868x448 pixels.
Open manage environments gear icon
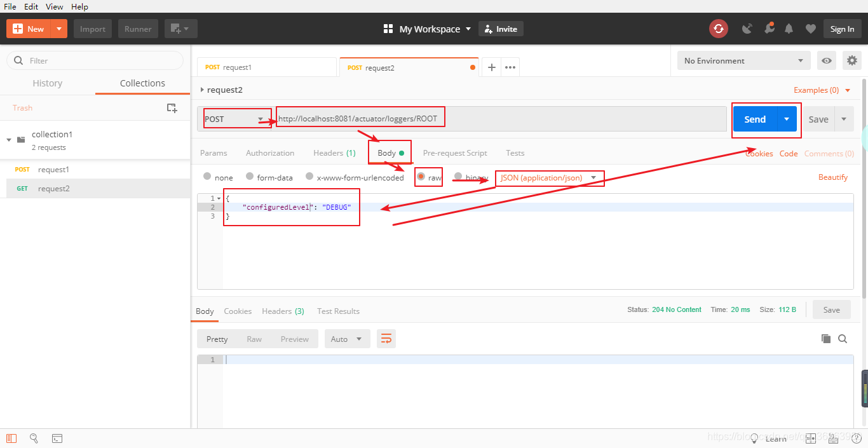[851, 61]
